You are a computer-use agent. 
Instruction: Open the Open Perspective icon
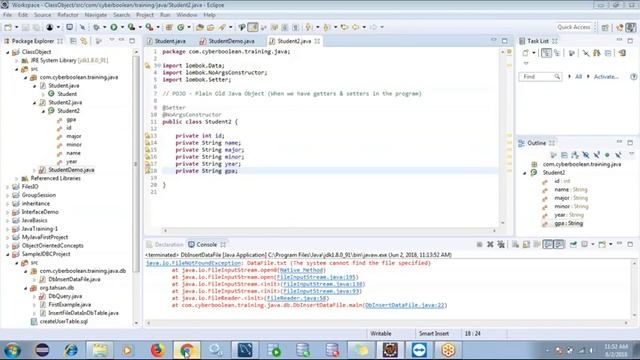coord(605,27)
